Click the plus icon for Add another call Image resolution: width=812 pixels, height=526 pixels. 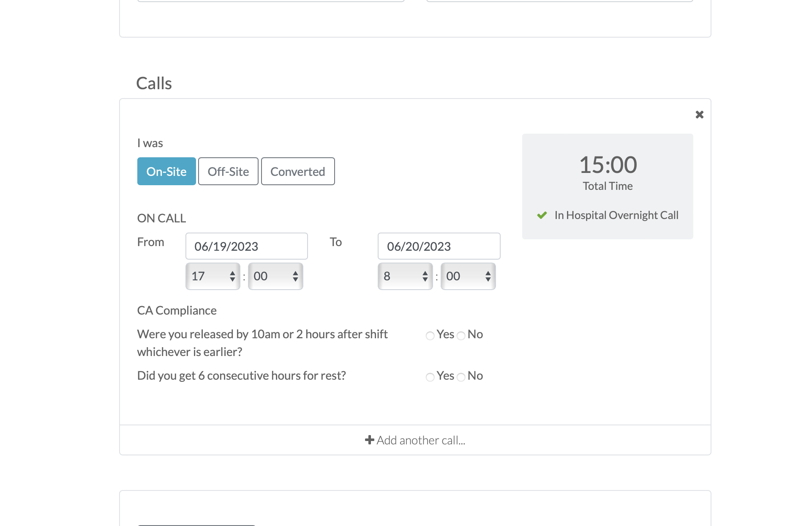369,440
